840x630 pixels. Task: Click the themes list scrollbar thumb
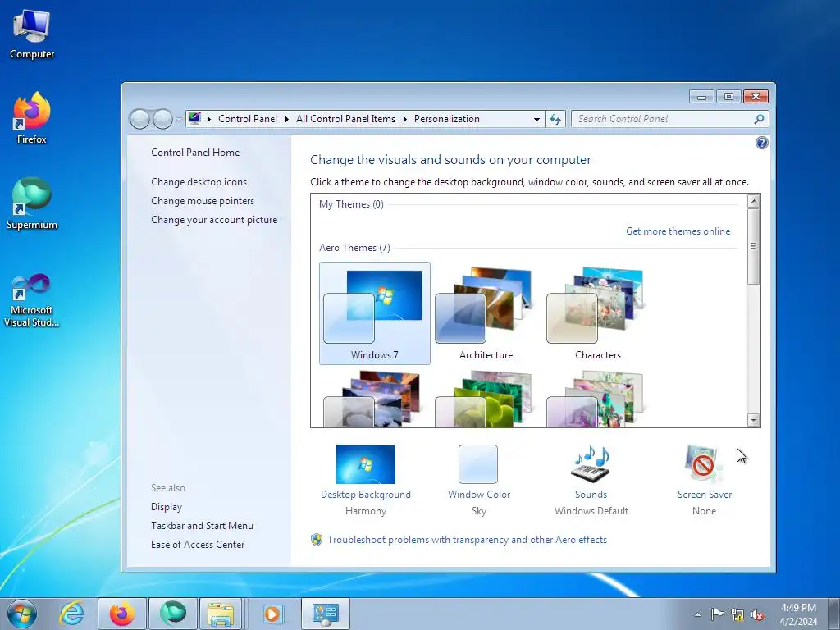(x=753, y=246)
